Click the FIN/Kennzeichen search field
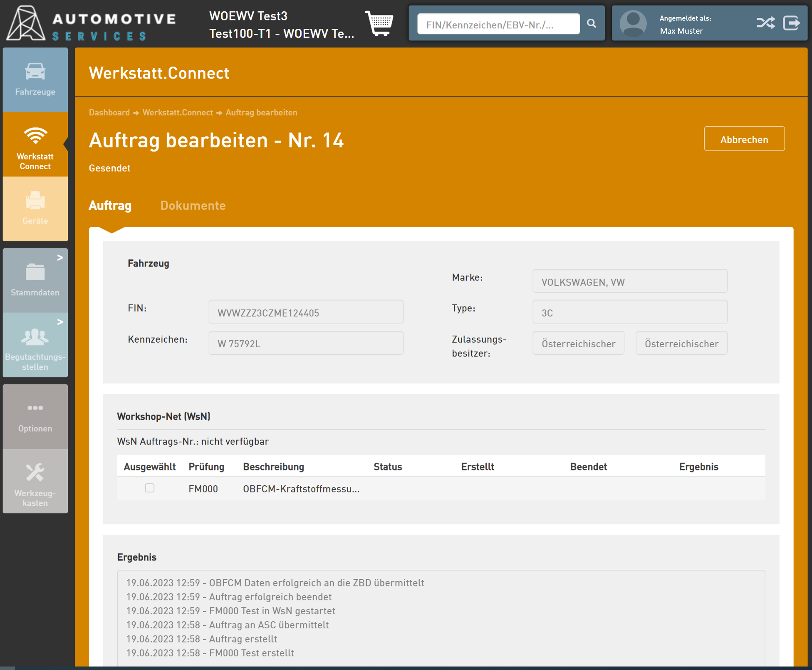This screenshot has width=812, height=670. pos(498,25)
